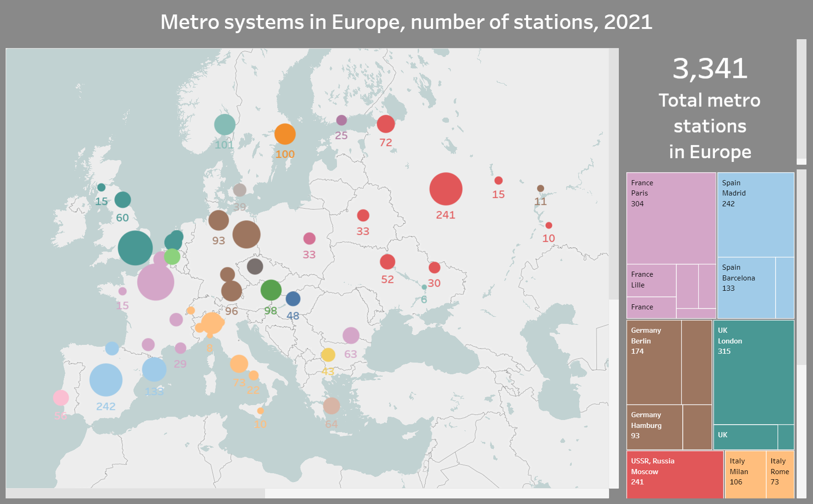Screen dimensions: 813x504
Task: Select the Germany Hamburg 93 treemap tile
Action: point(654,427)
